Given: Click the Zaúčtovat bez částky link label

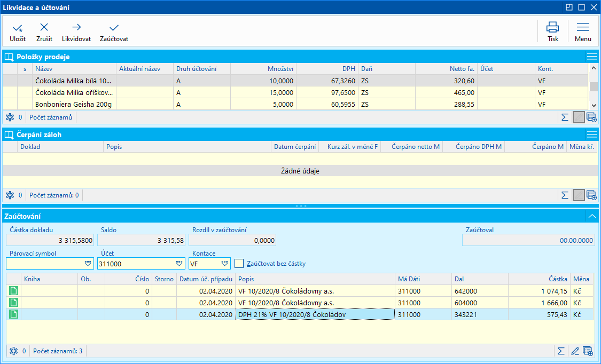Looking at the screenshot, I should tap(276, 264).
